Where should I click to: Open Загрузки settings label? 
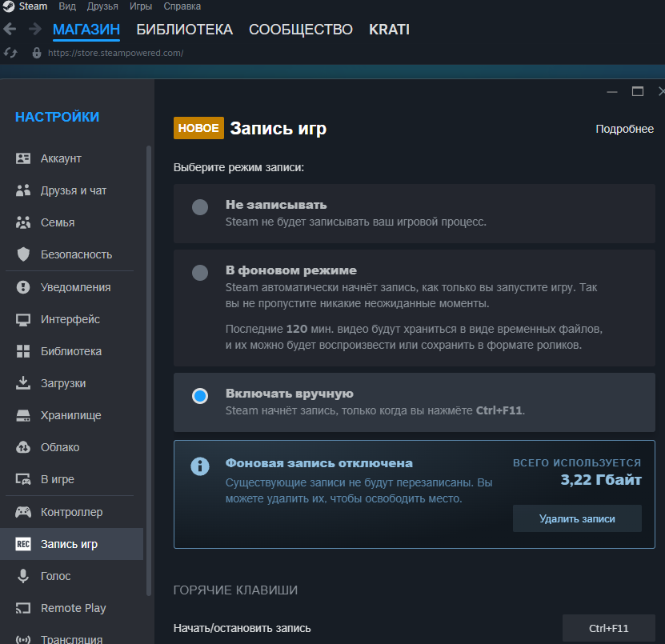[63, 383]
